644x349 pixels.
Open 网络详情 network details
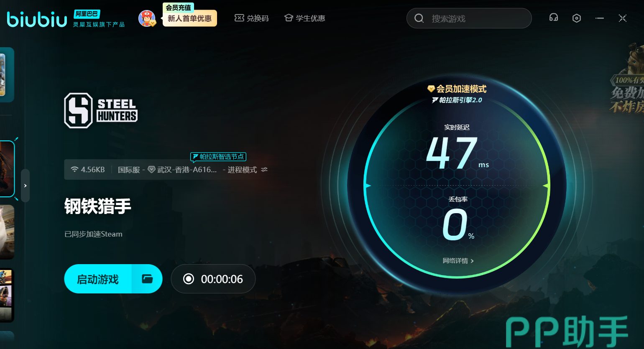[x=458, y=261]
